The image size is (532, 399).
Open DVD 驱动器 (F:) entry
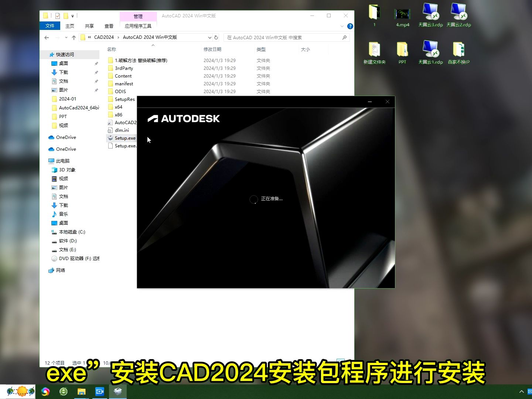pyautogui.click(x=79, y=258)
